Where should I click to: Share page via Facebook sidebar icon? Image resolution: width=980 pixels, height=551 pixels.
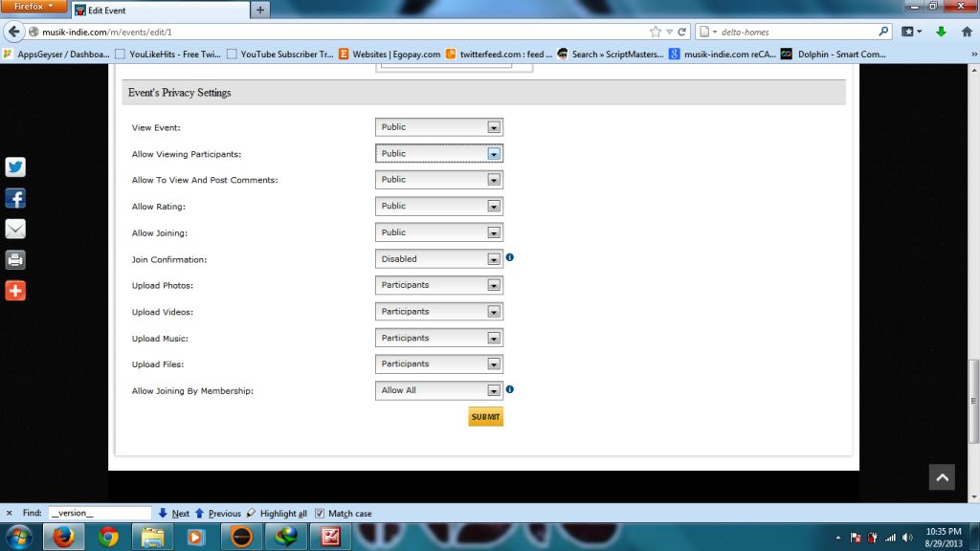tap(15, 199)
